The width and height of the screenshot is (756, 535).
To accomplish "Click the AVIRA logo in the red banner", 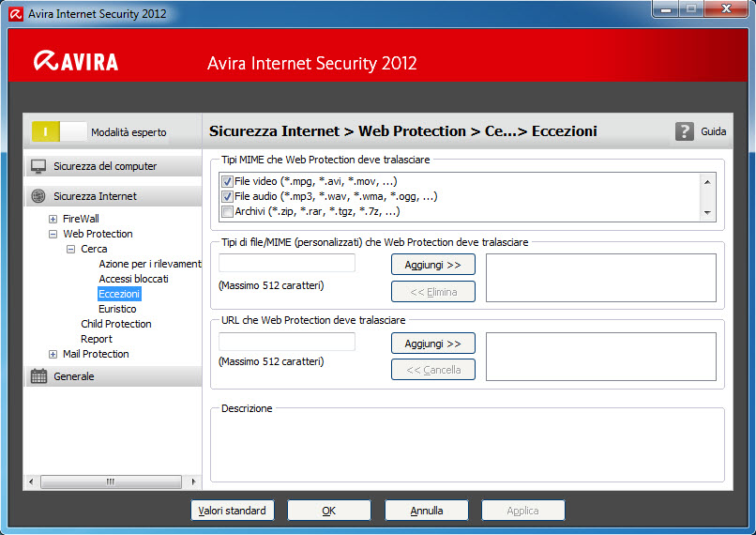I will pyautogui.click(x=76, y=62).
